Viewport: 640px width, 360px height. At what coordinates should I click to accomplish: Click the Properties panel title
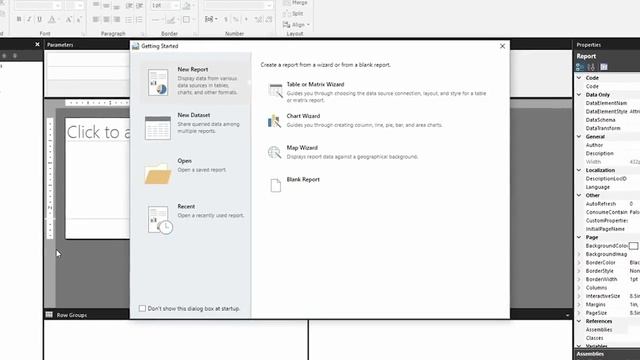589,45
